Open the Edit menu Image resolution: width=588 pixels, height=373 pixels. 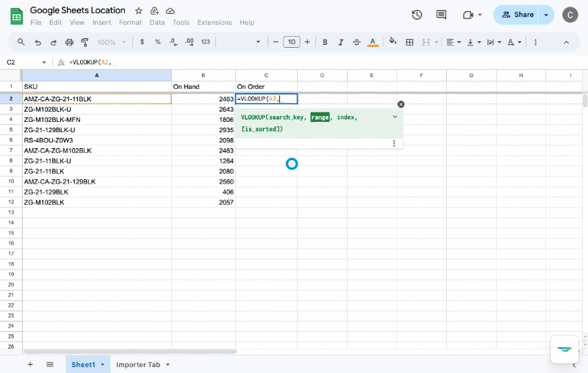coord(56,23)
